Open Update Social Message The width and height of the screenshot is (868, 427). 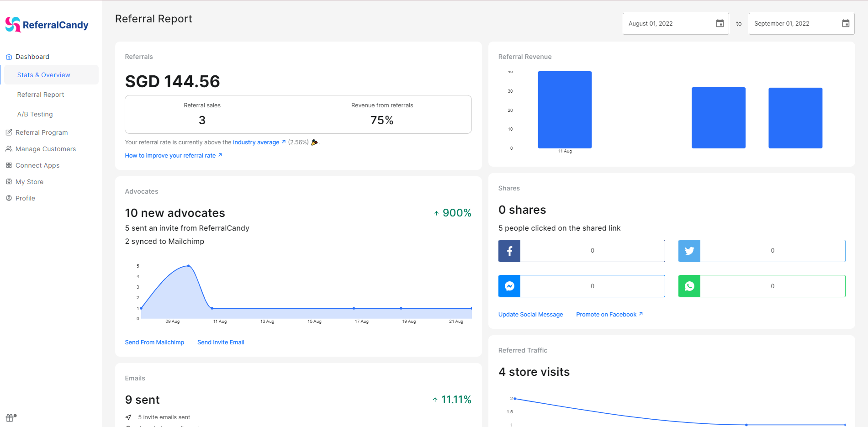click(x=530, y=314)
